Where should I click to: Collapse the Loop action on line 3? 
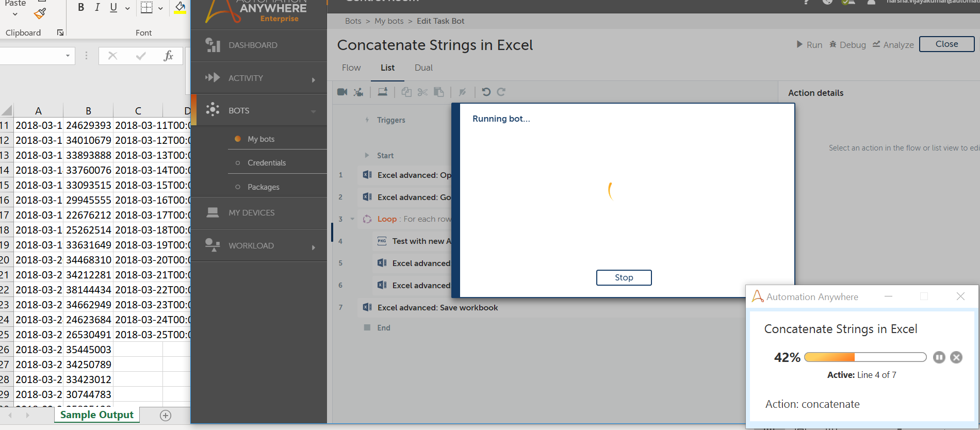(352, 219)
